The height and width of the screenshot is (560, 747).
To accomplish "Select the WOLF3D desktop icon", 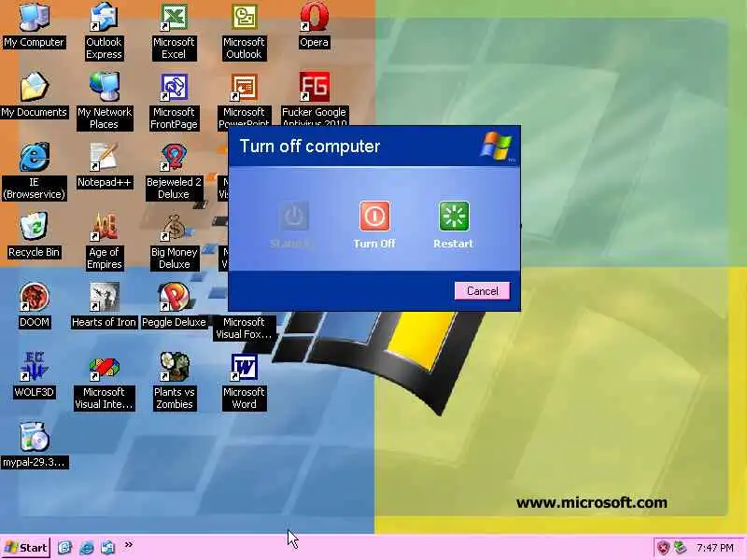I will [34, 367].
